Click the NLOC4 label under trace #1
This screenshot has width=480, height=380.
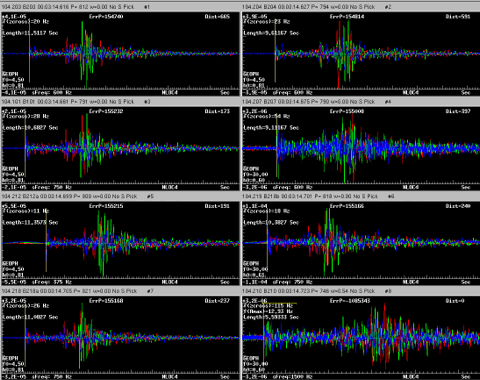pos(170,92)
